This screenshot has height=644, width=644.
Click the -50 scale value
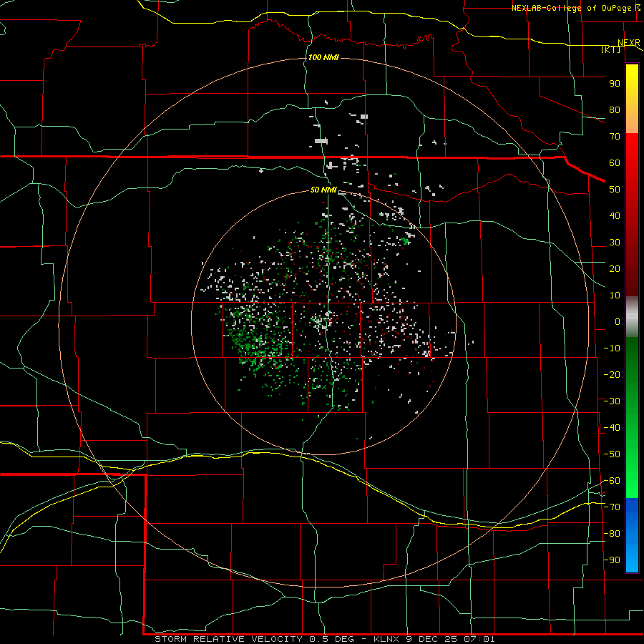612,454
